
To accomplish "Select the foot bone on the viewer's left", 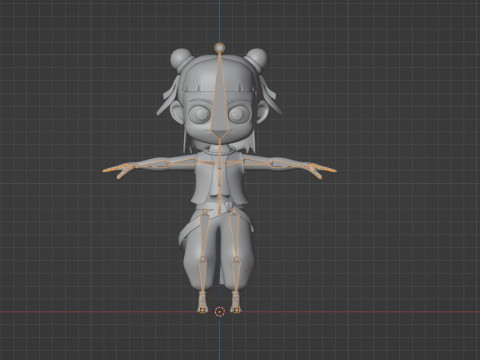I will 202,303.
